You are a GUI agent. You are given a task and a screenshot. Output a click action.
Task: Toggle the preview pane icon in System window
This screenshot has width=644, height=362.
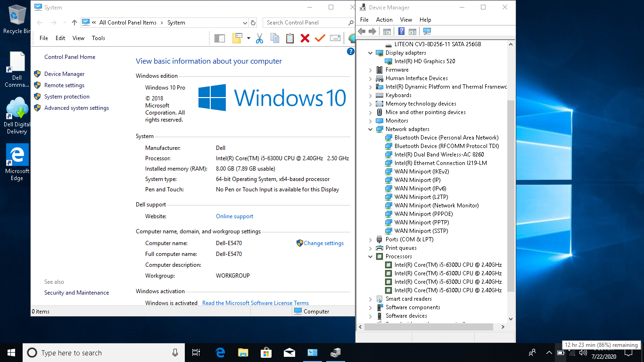tap(220, 39)
